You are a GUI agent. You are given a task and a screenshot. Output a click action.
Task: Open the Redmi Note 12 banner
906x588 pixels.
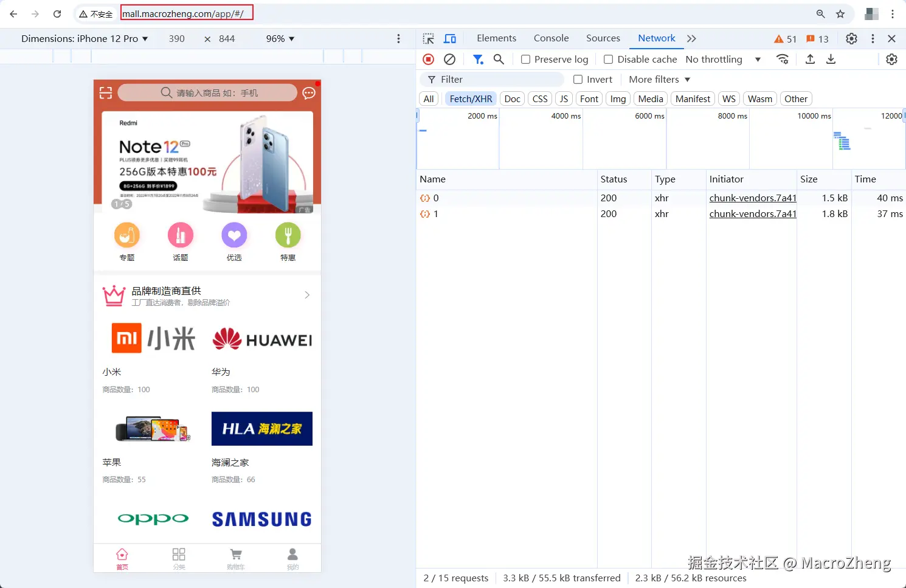tap(207, 162)
